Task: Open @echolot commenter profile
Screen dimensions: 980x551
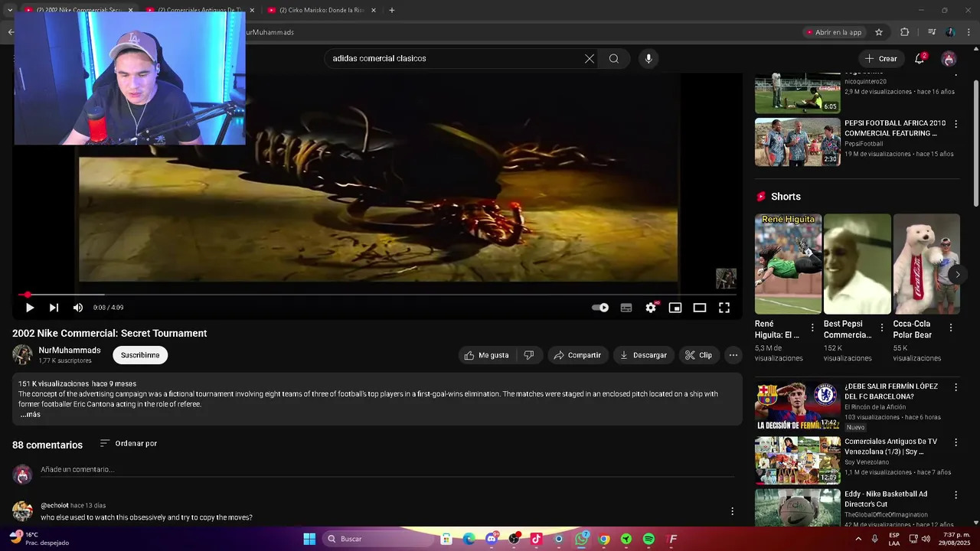Action: [54, 506]
